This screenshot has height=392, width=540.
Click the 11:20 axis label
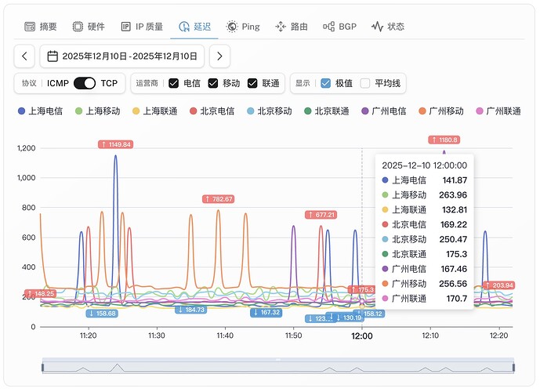pyautogui.click(x=88, y=336)
